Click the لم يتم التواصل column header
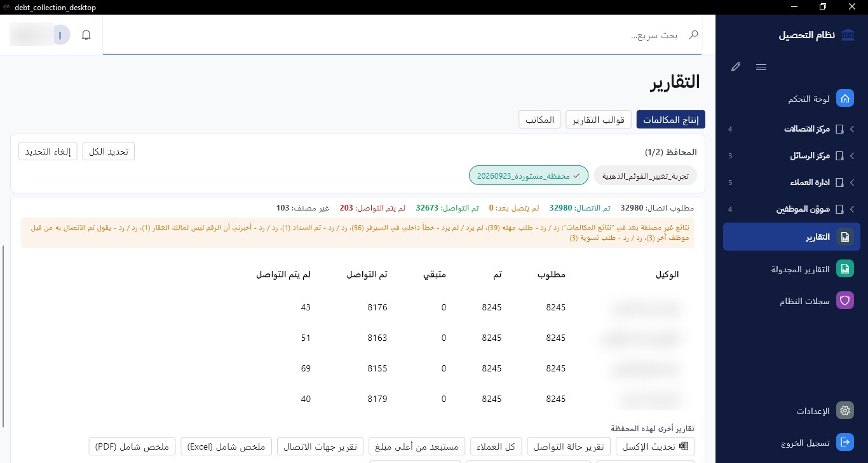The image size is (868, 463). pos(283,274)
